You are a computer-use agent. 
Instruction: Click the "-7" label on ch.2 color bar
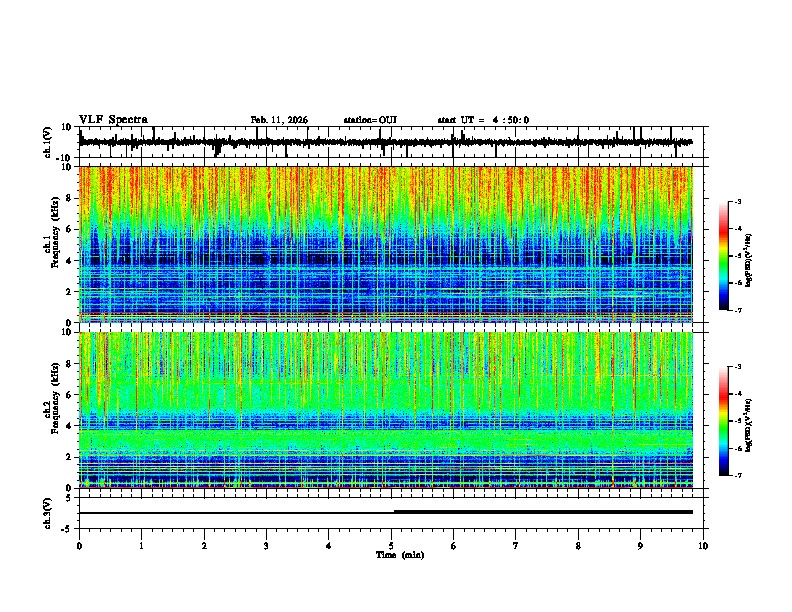point(738,476)
